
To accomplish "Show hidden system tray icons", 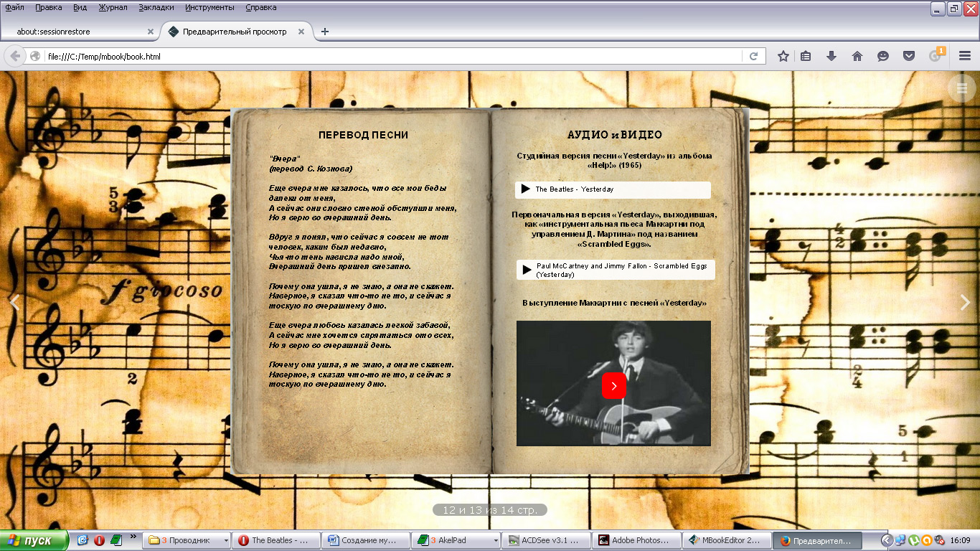I will 887,540.
